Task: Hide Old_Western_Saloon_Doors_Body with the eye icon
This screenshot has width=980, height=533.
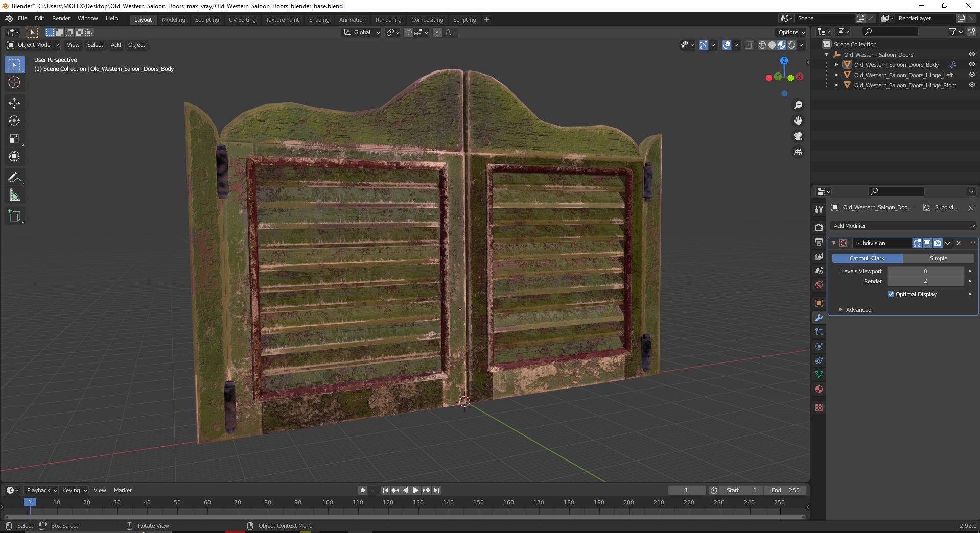Action: tap(972, 64)
